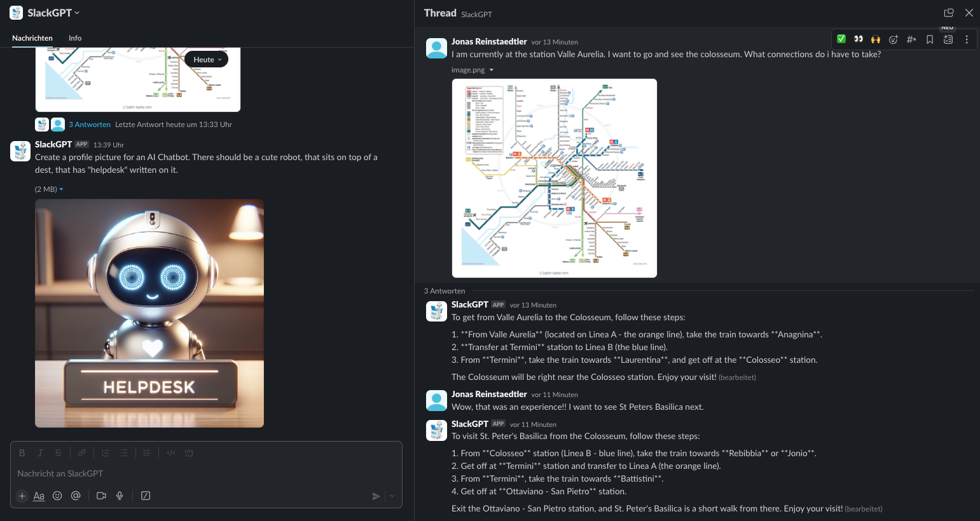Open slash command shortcuts in composer

(146, 496)
